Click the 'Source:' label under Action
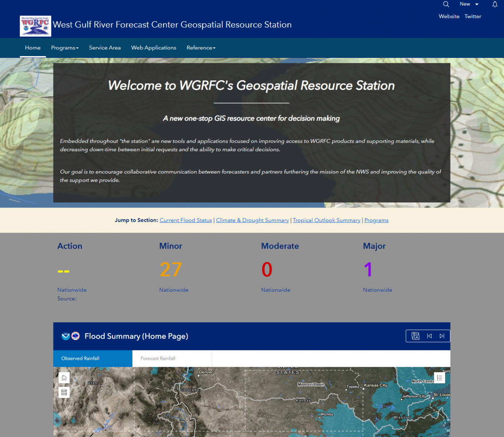Screen dimensions: 504x437 [67, 299]
